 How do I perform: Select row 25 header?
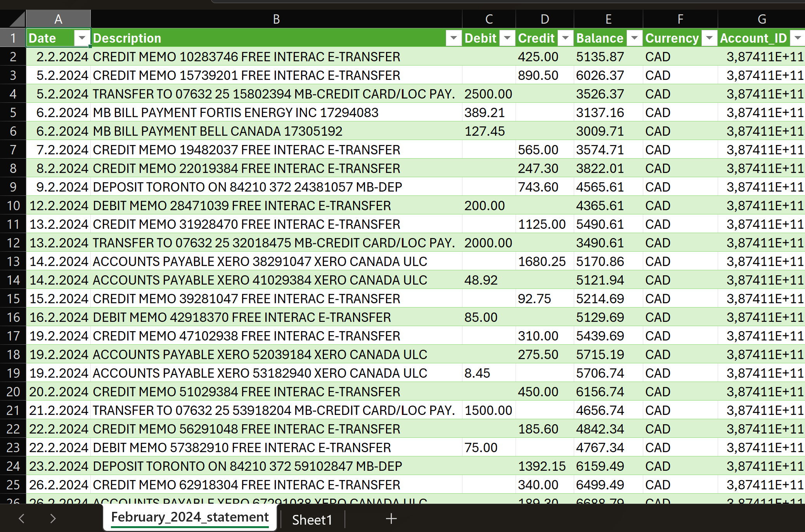click(x=13, y=485)
